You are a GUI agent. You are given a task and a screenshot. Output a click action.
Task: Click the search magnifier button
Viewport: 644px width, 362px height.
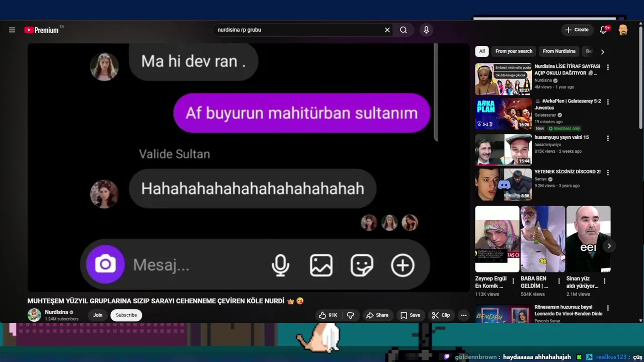404,30
